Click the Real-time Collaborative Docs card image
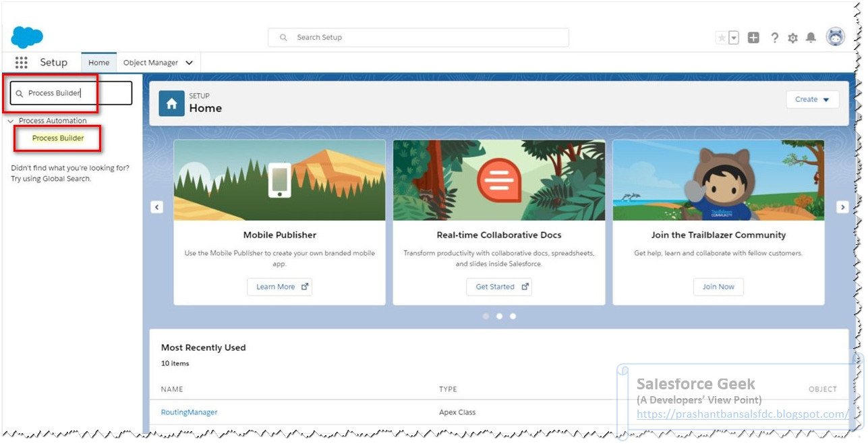This screenshot has height=444, width=868. (x=499, y=180)
